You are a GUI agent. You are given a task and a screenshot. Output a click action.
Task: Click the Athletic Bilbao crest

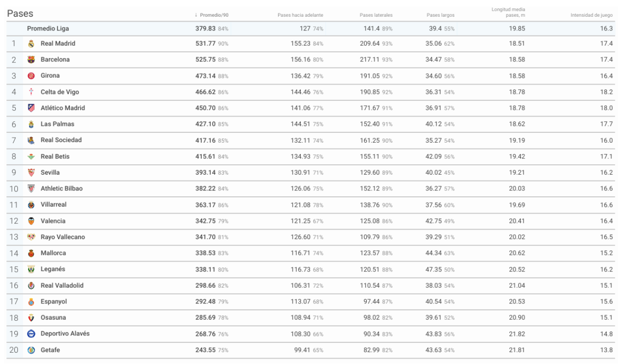(31, 188)
